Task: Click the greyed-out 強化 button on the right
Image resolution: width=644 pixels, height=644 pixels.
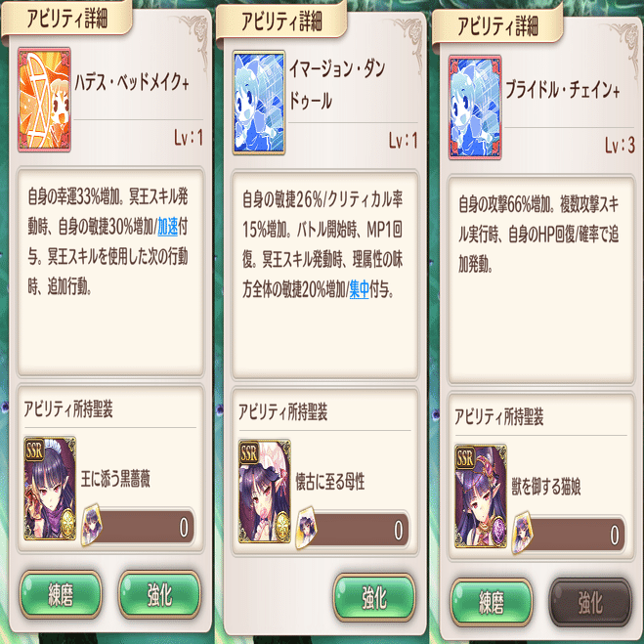Action: (x=590, y=603)
